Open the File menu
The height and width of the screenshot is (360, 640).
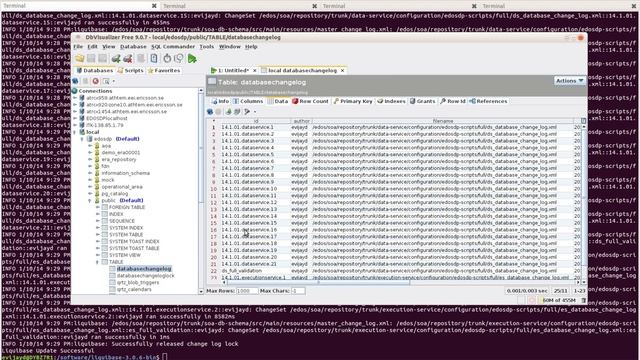click(x=78, y=47)
